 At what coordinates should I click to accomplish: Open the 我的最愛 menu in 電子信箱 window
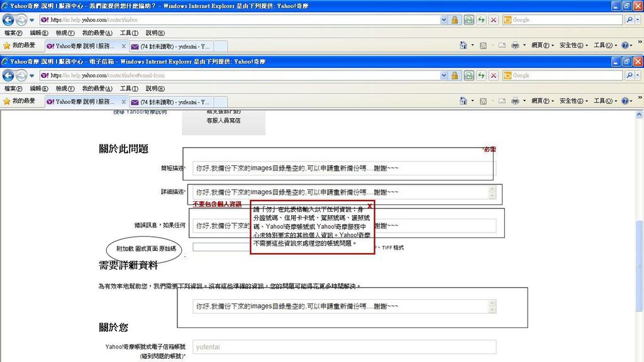click(97, 89)
